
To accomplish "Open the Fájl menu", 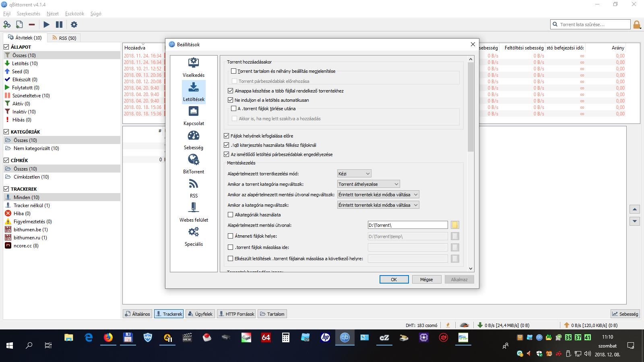I will [x=7, y=14].
